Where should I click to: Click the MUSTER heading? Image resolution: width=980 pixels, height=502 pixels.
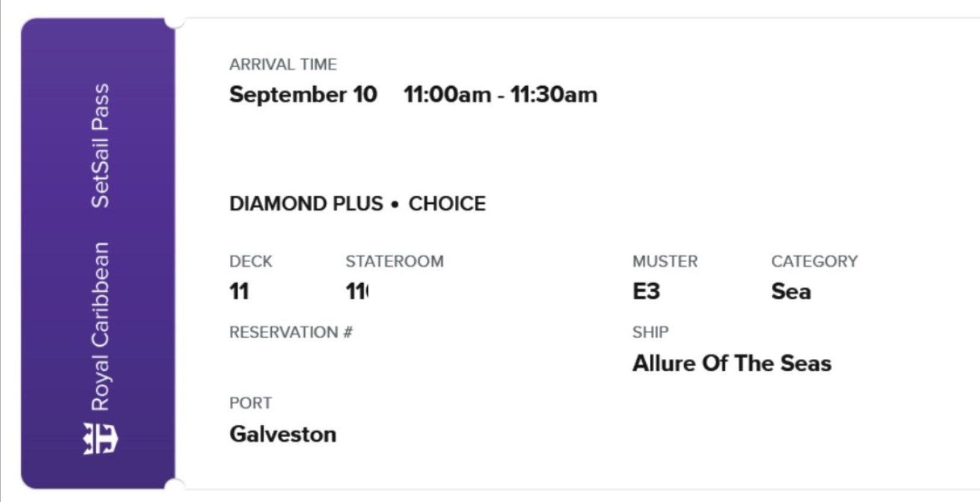click(x=665, y=261)
